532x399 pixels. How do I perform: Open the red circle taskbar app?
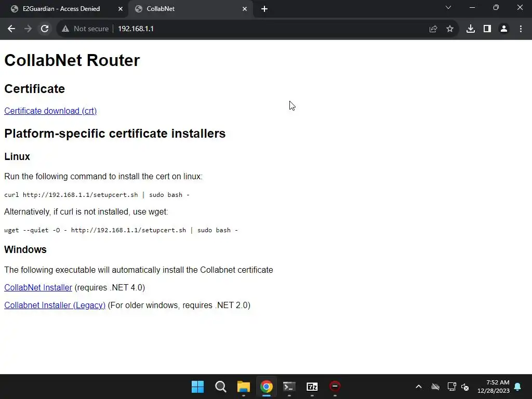[x=335, y=387]
